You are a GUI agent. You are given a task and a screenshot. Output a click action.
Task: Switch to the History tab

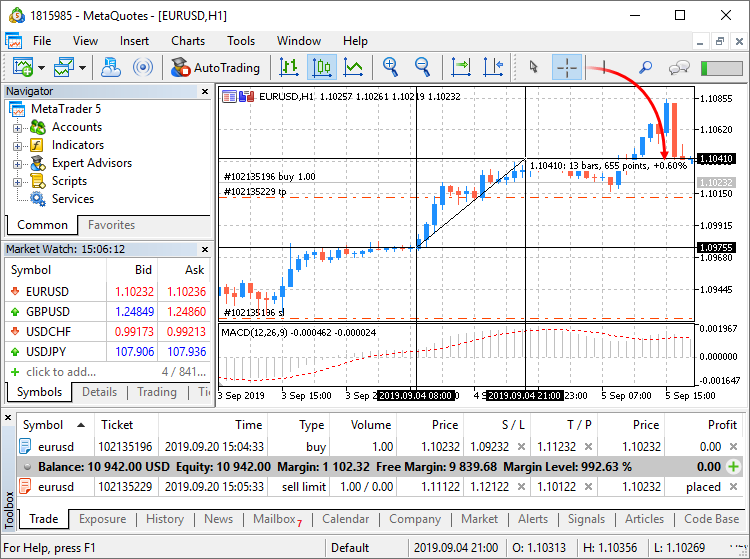point(165,519)
